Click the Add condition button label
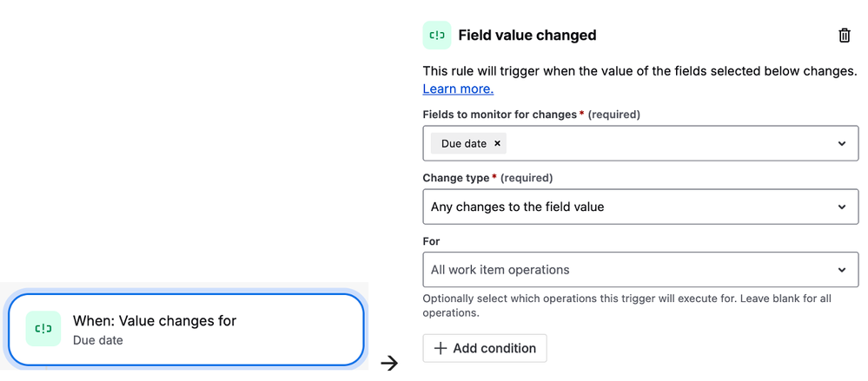The width and height of the screenshot is (868, 381). (494, 348)
